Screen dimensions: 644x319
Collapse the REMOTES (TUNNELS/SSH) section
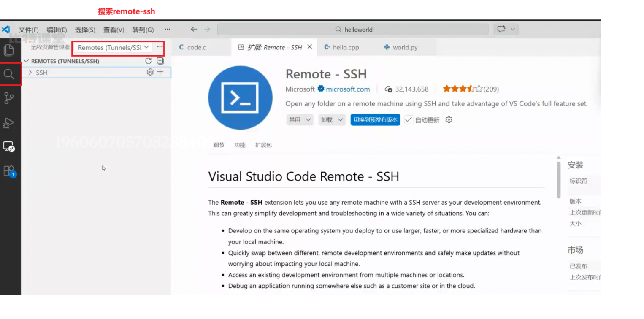click(27, 61)
